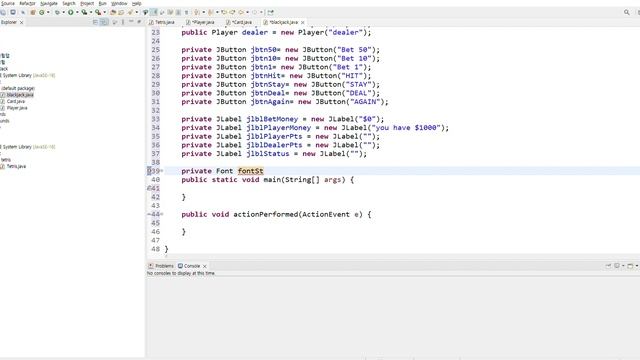Click the jlblStatus variable on line 37
Image resolution: width=640 pixels, height=360 pixels.
(x=268, y=154)
